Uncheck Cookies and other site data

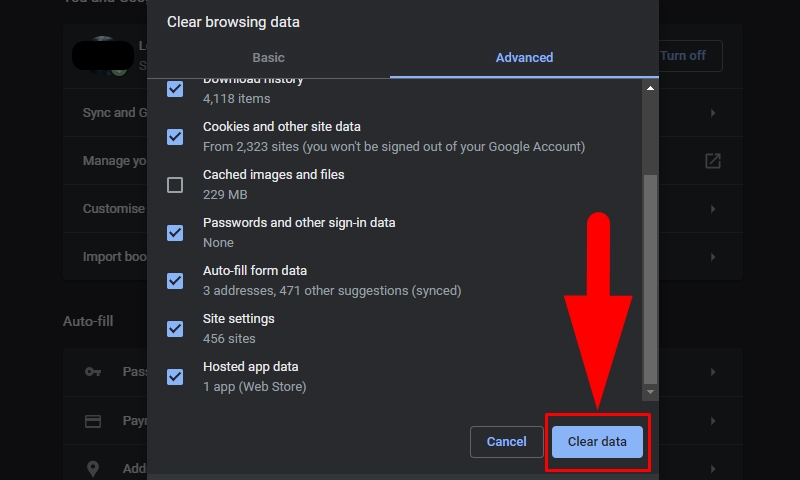click(x=175, y=137)
